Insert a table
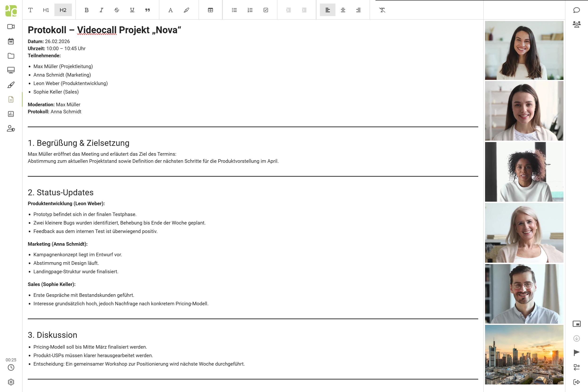This screenshot has width=588, height=392. click(x=210, y=10)
